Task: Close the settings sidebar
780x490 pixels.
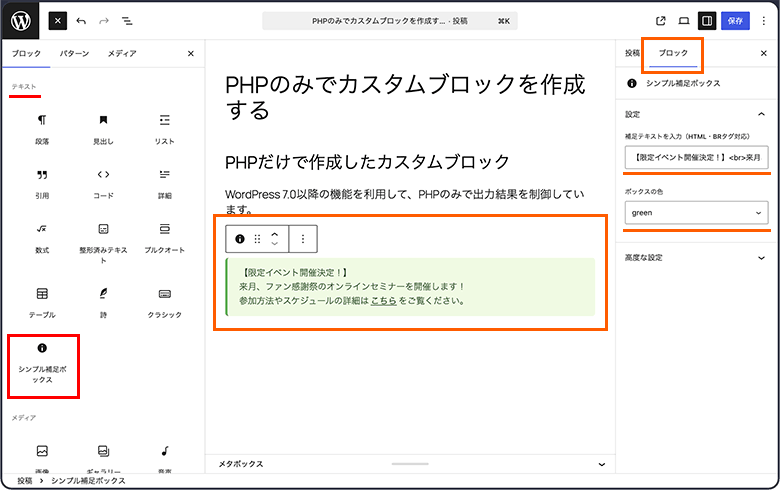Action: [764, 53]
